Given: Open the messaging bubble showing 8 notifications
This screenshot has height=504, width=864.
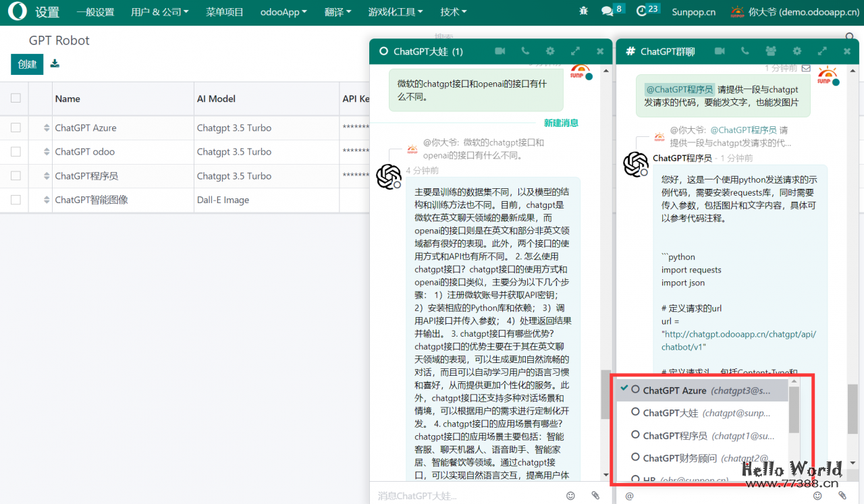Looking at the screenshot, I should click(x=608, y=11).
